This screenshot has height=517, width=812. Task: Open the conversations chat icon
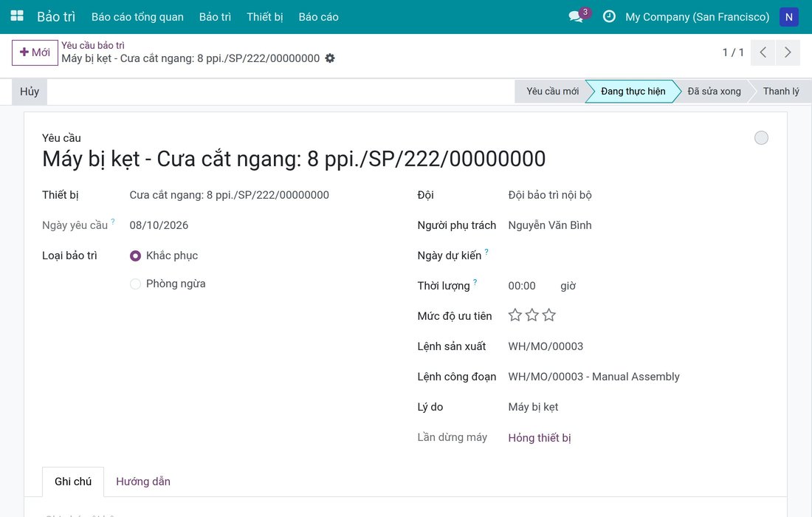[x=575, y=16]
